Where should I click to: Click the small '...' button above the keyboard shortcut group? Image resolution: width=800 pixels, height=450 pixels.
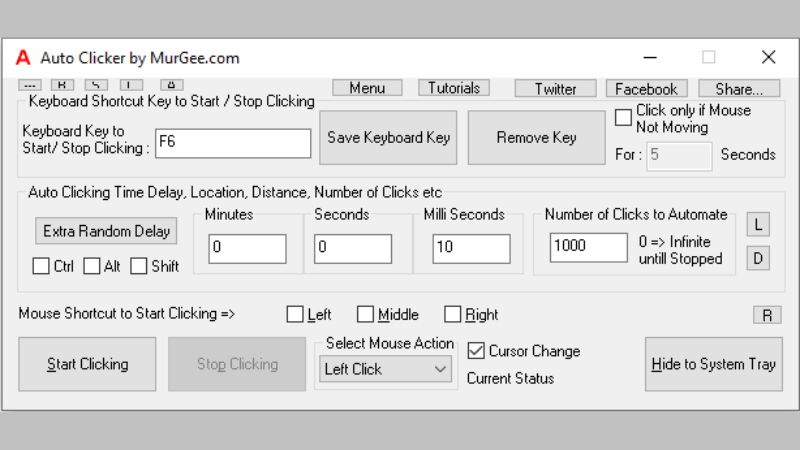coord(30,85)
